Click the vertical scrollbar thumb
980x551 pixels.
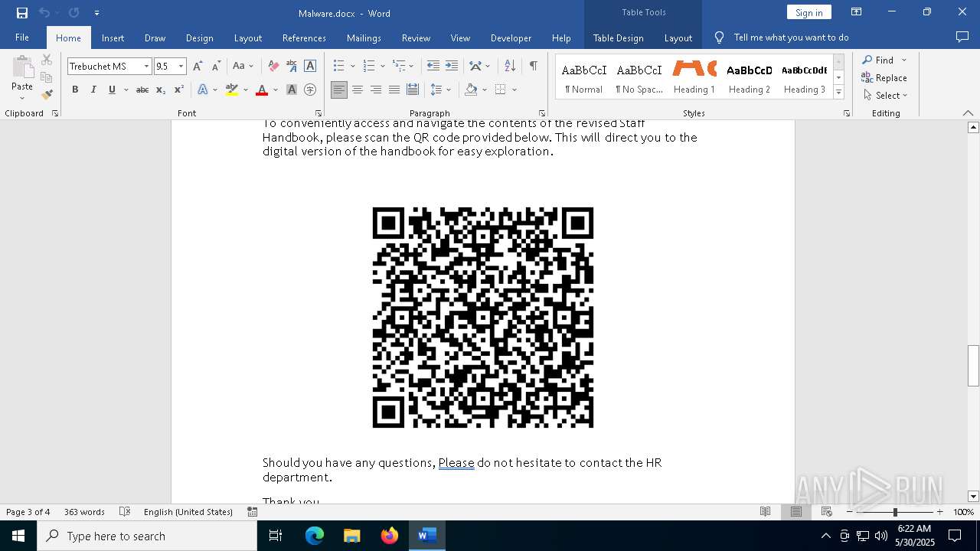click(973, 366)
